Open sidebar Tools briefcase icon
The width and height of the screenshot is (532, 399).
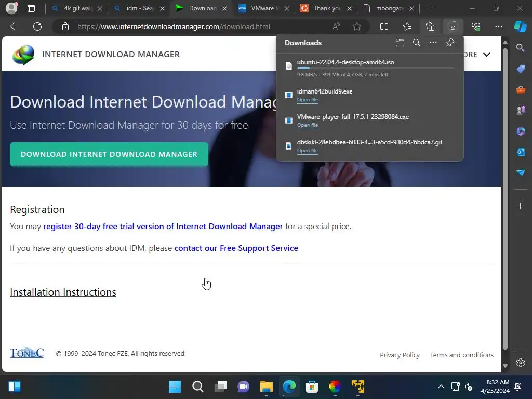click(x=521, y=89)
